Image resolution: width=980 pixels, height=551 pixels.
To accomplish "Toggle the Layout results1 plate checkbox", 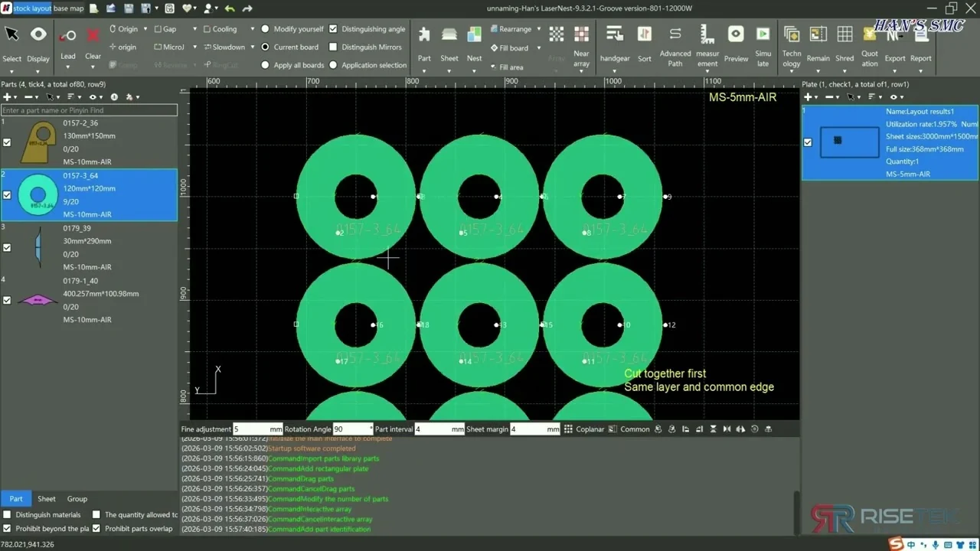I will 808,142.
